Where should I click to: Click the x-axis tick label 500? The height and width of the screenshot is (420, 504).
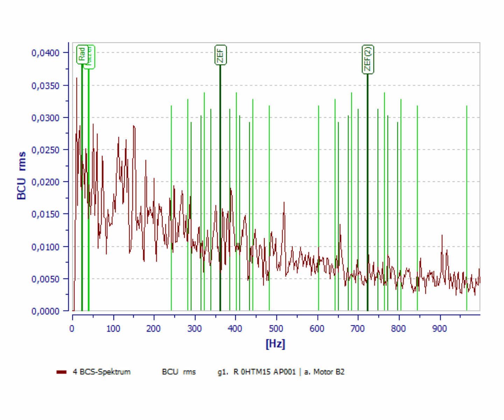coord(276,329)
